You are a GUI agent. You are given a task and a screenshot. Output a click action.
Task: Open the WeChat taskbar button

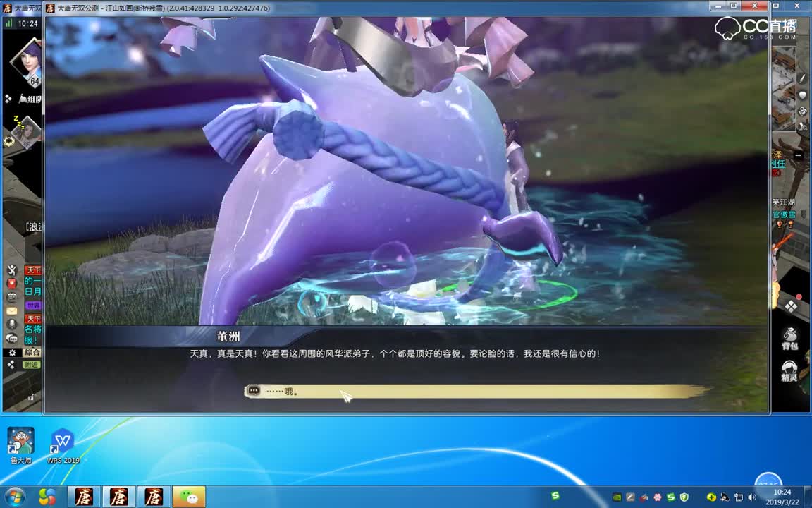click(189, 497)
